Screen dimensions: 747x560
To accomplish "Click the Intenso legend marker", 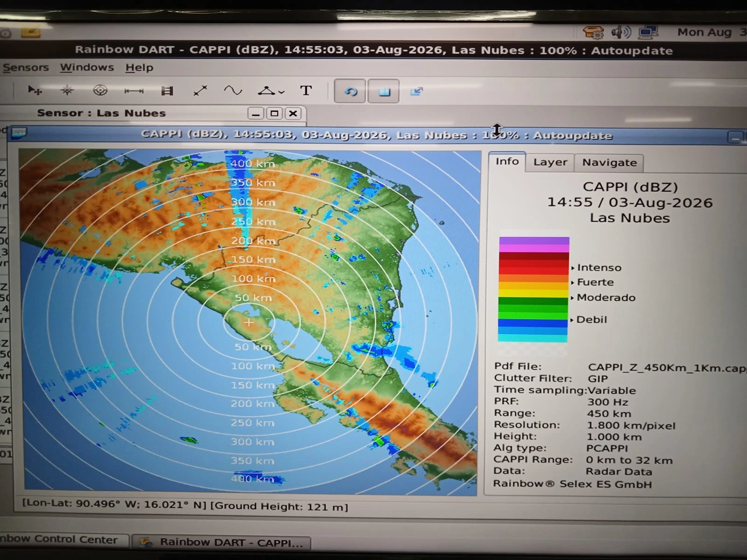I will click(597, 267).
